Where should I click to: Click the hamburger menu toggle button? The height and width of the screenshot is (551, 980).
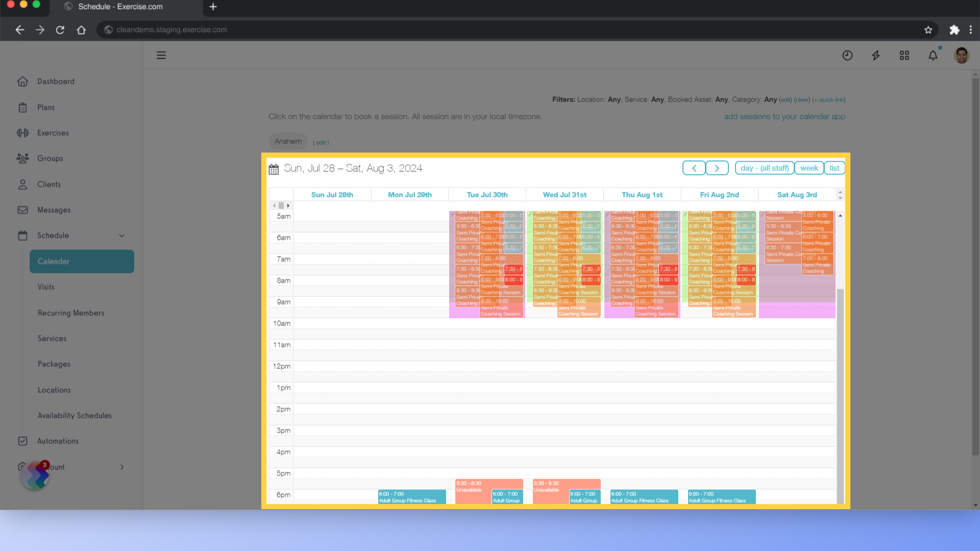click(x=161, y=55)
